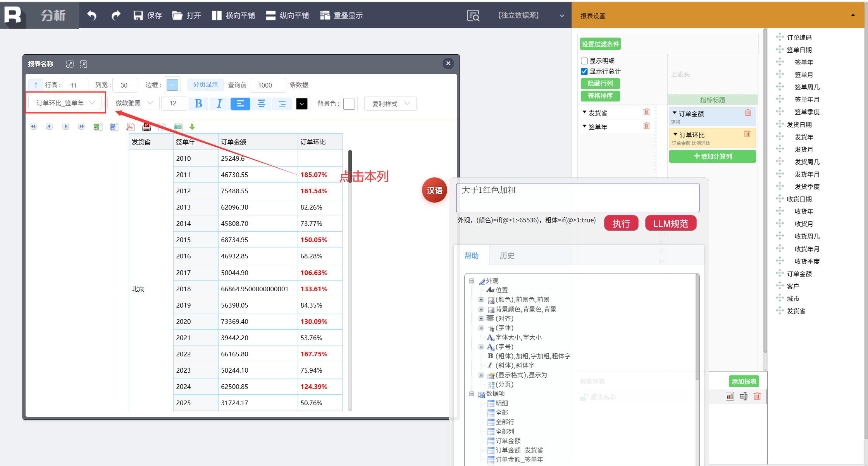
Task: Select 横向平铺 in the top menu
Action: coord(233,15)
